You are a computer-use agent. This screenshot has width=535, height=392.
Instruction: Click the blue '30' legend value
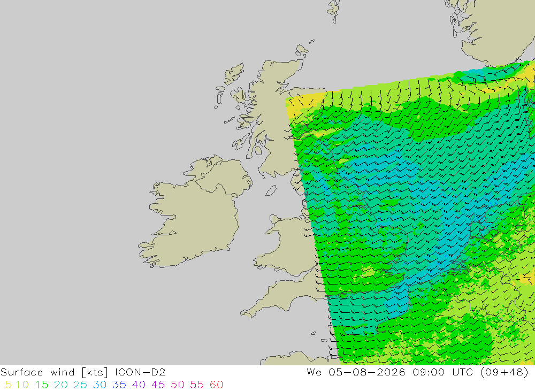tap(100, 385)
